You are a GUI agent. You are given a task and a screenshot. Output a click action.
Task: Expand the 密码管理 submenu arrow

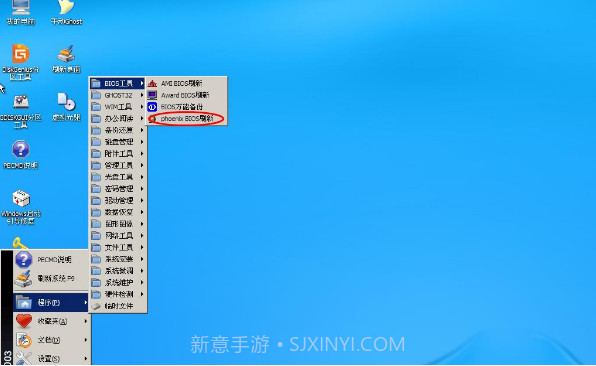tap(142, 189)
